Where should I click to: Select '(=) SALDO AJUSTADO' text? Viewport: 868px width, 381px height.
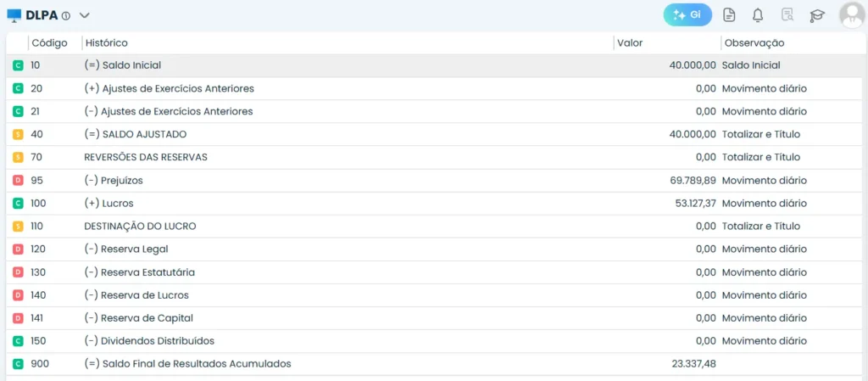coord(135,135)
